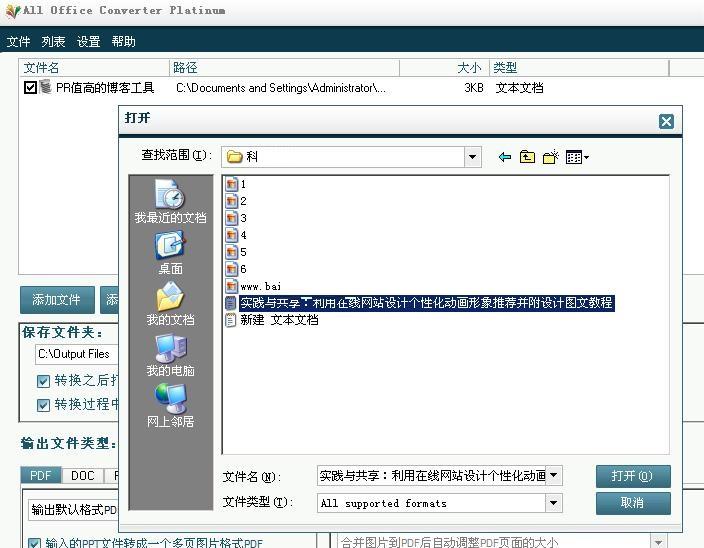Open the 列表 menu
The image size is (704, 548).
tap(53, 42)
